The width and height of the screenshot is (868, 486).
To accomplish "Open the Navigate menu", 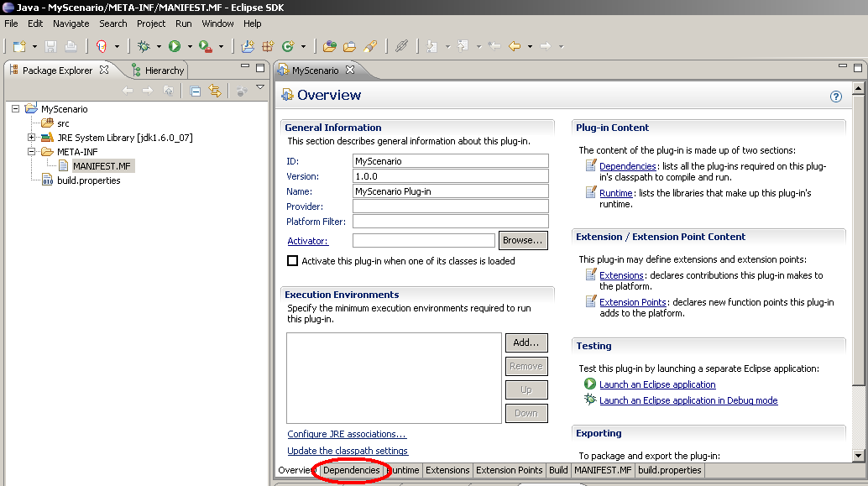I will click(x=71, y=24).
